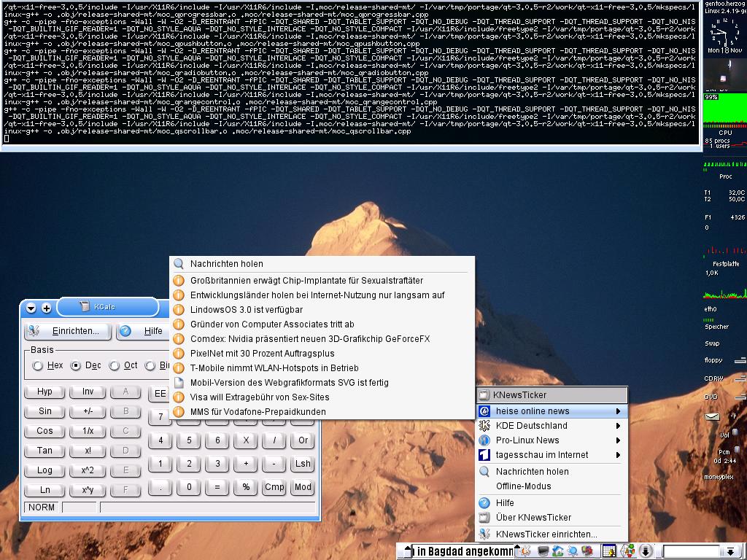Click the Lsh button in KCalc
Image resolution: width=747 pixels, height=560 pixels.
pos(303,464)
